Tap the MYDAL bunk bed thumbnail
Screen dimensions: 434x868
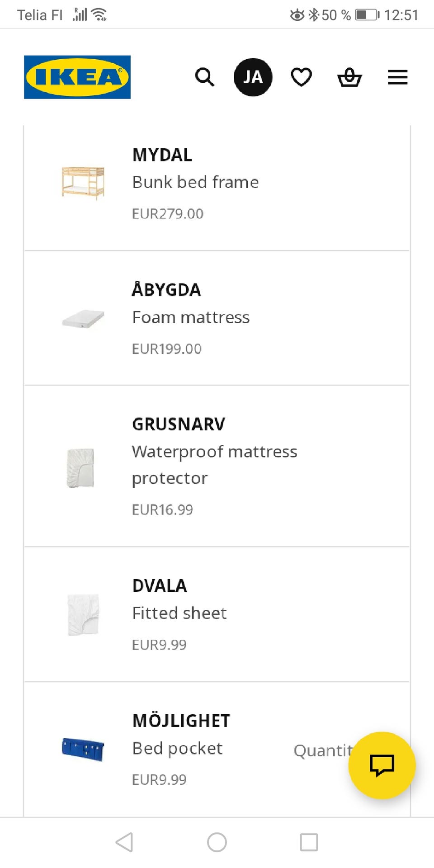(x=83, y=183)
